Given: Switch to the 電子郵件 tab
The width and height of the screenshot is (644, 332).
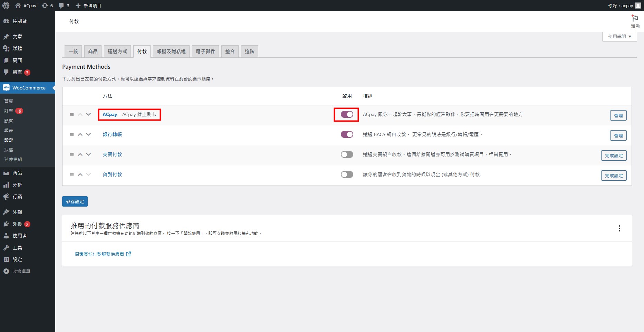Looking at the screenshot, I should point(205,51).
